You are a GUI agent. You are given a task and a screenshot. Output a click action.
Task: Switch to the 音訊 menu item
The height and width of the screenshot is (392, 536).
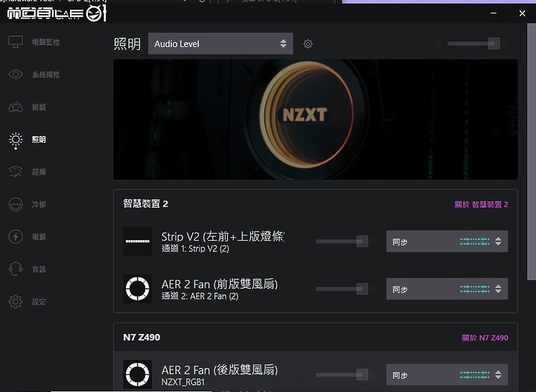[x=39, y=269]
